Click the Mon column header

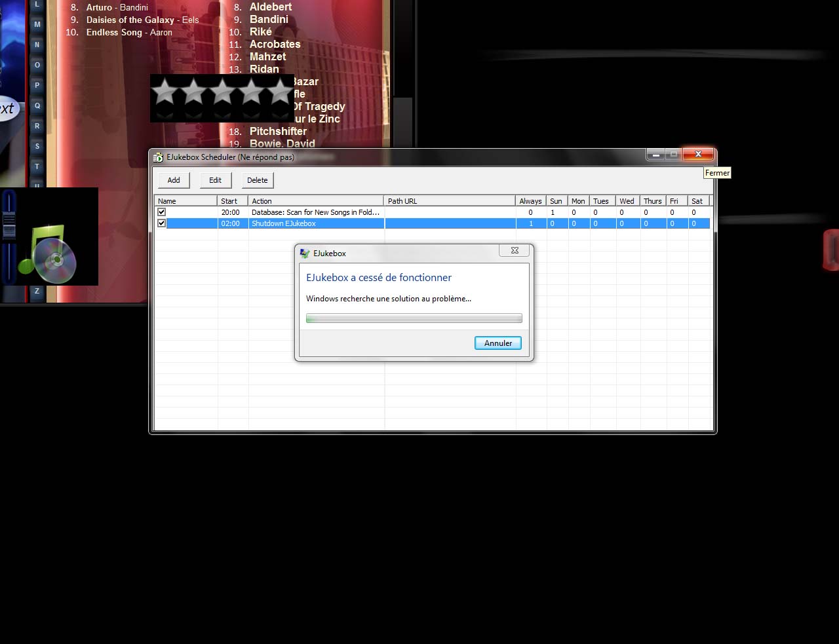click(579, 201)
